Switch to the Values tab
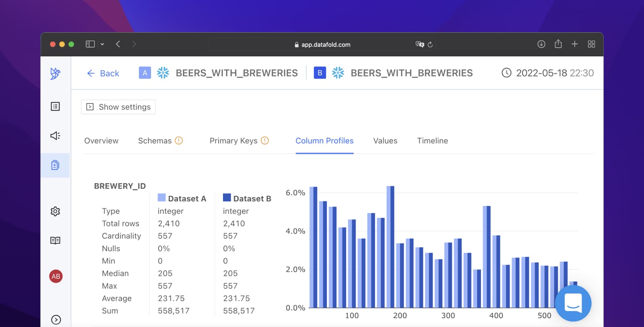Screen dimensions: 644x327 point(385,141)
